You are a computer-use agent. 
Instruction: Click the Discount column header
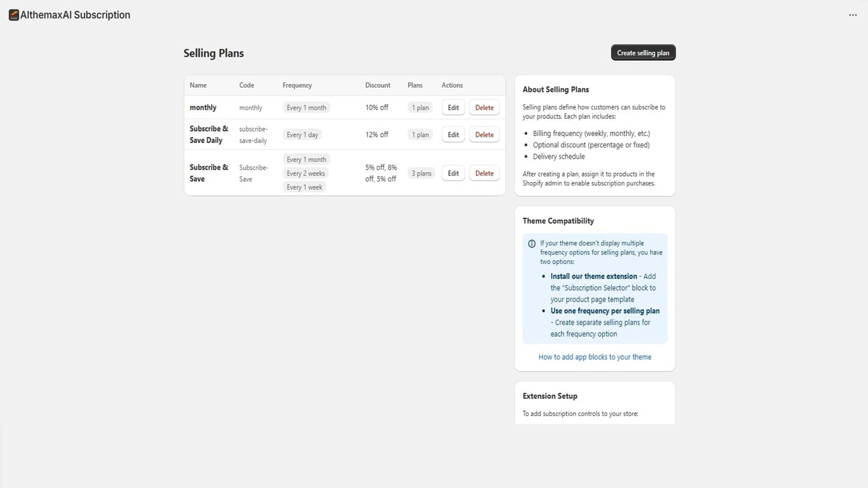(x=377, y=85)
